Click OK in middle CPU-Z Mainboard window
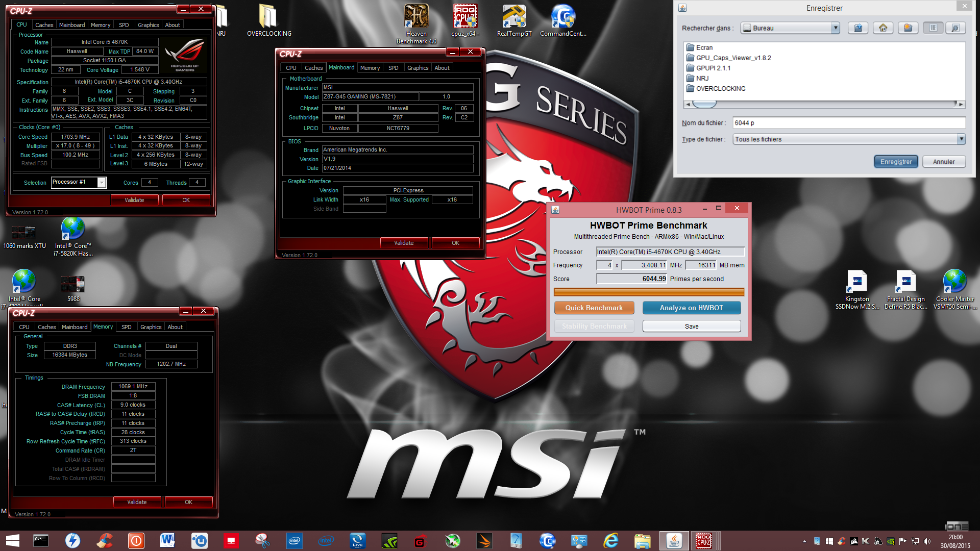 point(455,243)
